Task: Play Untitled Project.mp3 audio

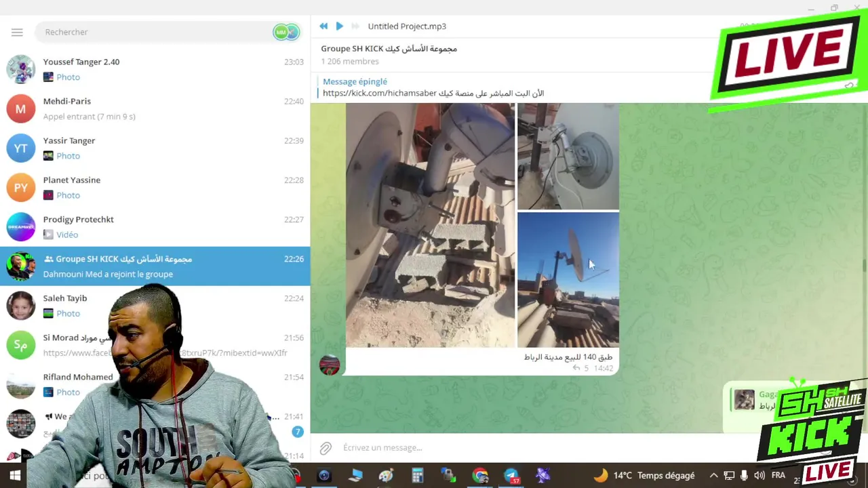Action: [339, 26]
